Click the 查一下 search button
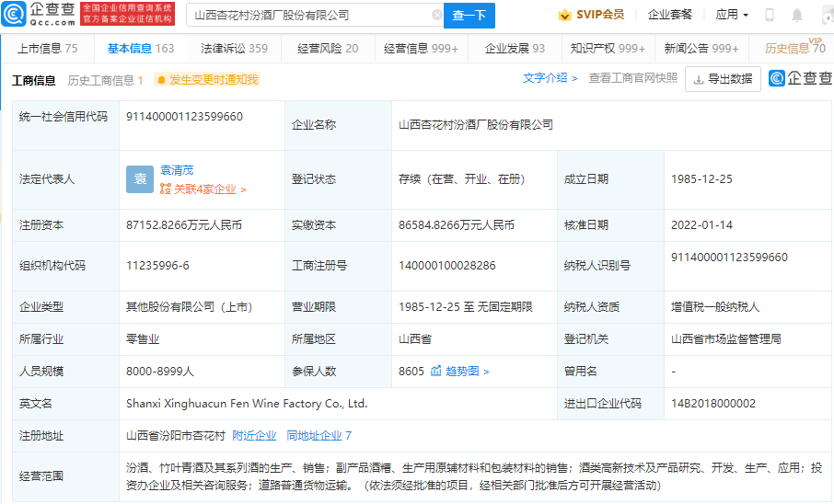 (469, 16)
